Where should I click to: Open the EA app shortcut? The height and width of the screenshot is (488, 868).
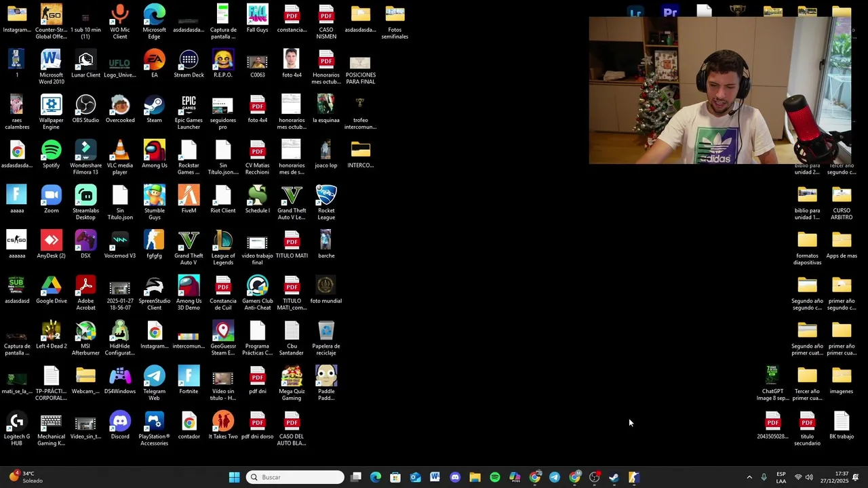[154, 64]
